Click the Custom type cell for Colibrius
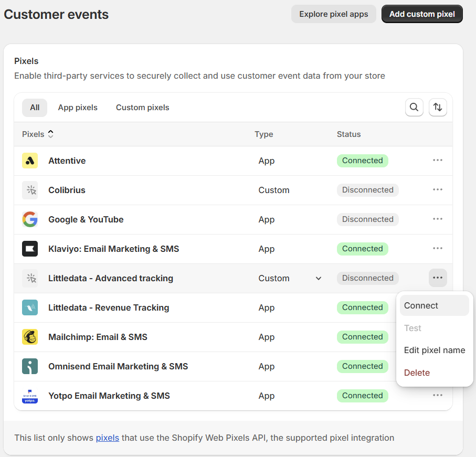Screen dimensions: 476x457 274,190
